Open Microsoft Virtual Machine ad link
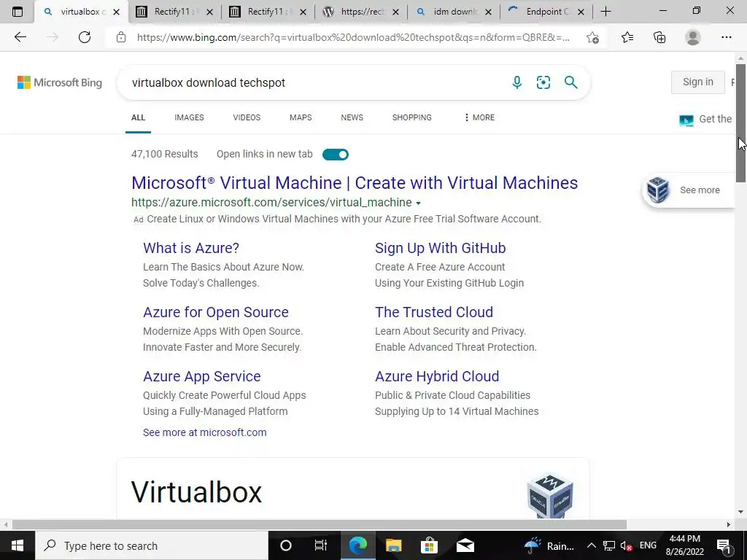This screenshot has height=560, width=747. (355, 183)
